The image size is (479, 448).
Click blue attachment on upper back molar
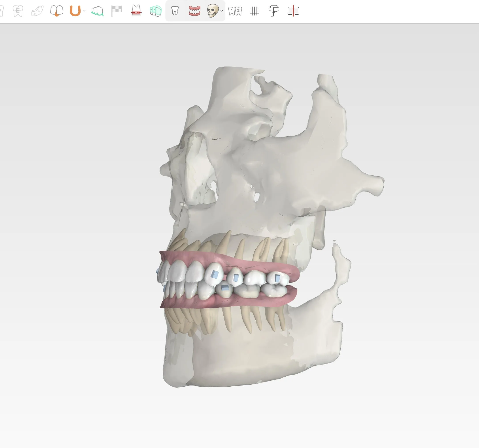(x=278, y=279)
